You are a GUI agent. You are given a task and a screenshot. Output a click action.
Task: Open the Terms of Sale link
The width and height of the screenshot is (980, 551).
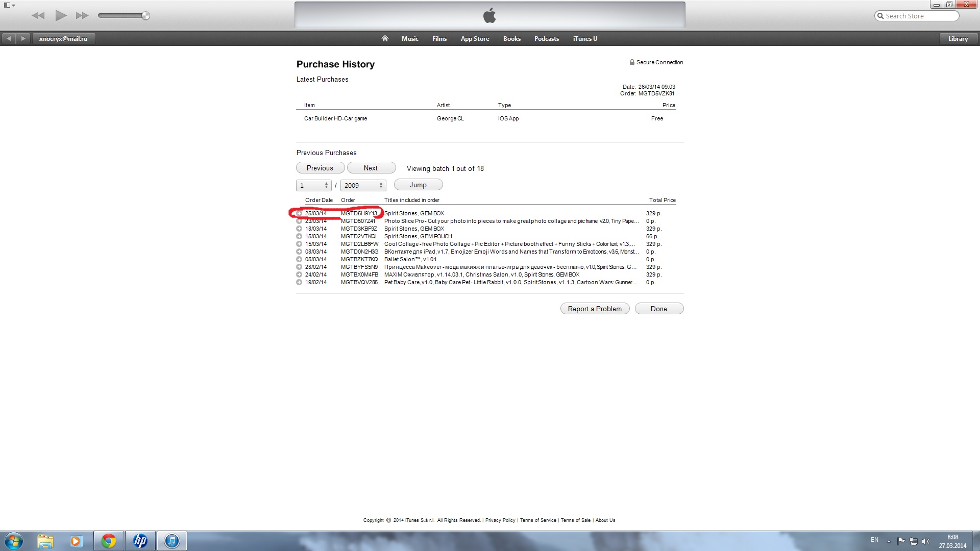576,520
